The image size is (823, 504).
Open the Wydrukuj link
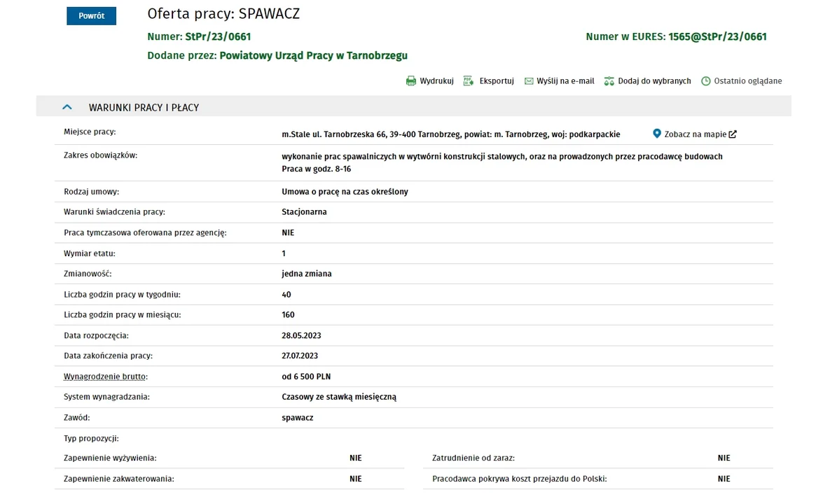tap(436, 80)
